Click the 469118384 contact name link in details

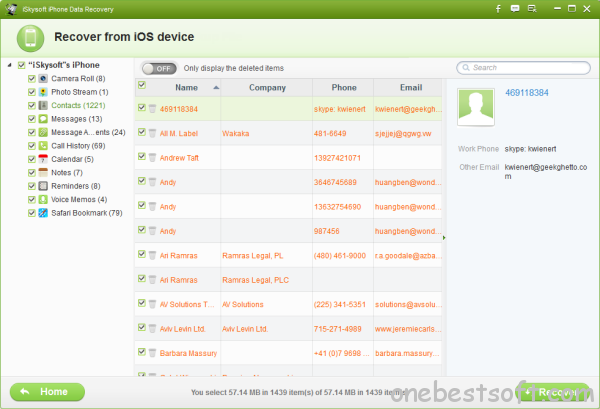tap(527, 93)
